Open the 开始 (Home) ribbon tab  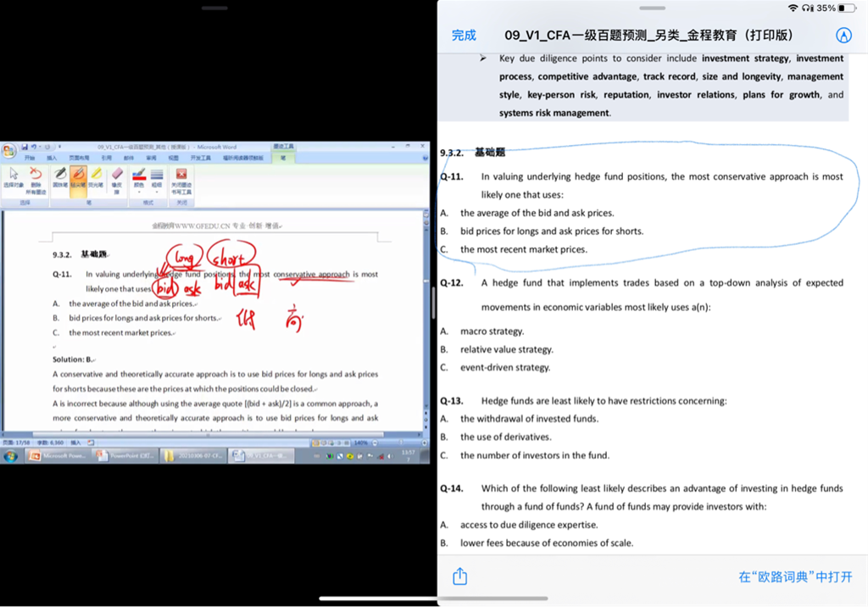point(30,158)
